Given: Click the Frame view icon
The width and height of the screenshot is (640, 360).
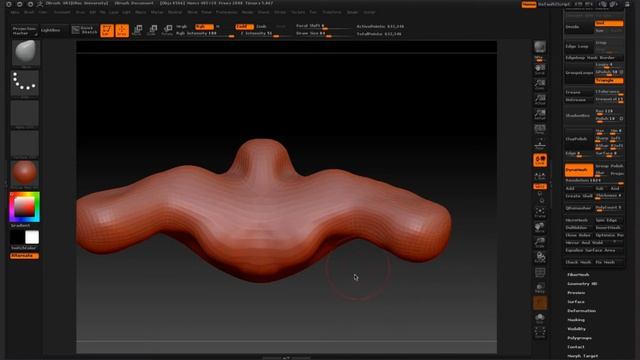Looking at the screenshot, I should tap(540, 212).
